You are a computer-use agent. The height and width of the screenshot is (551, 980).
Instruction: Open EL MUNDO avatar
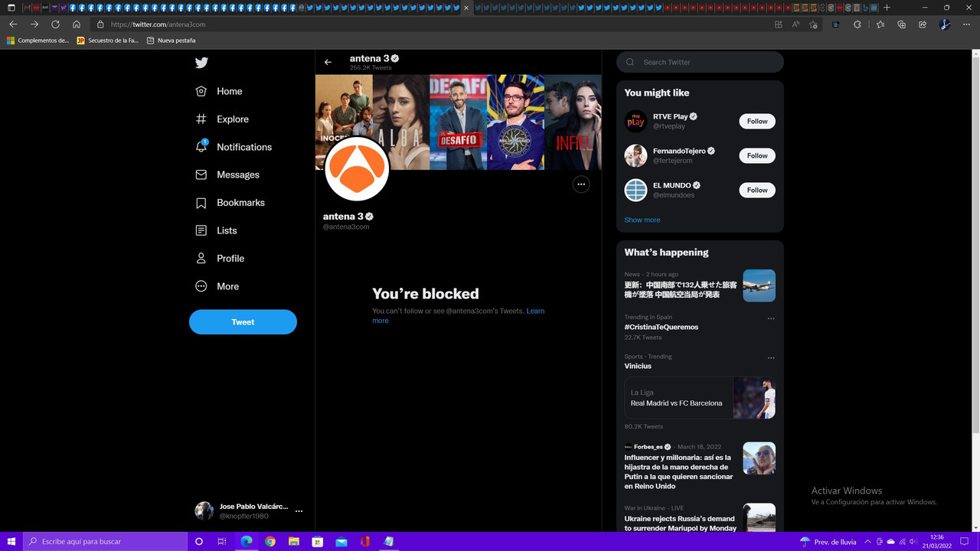[635, 190]
